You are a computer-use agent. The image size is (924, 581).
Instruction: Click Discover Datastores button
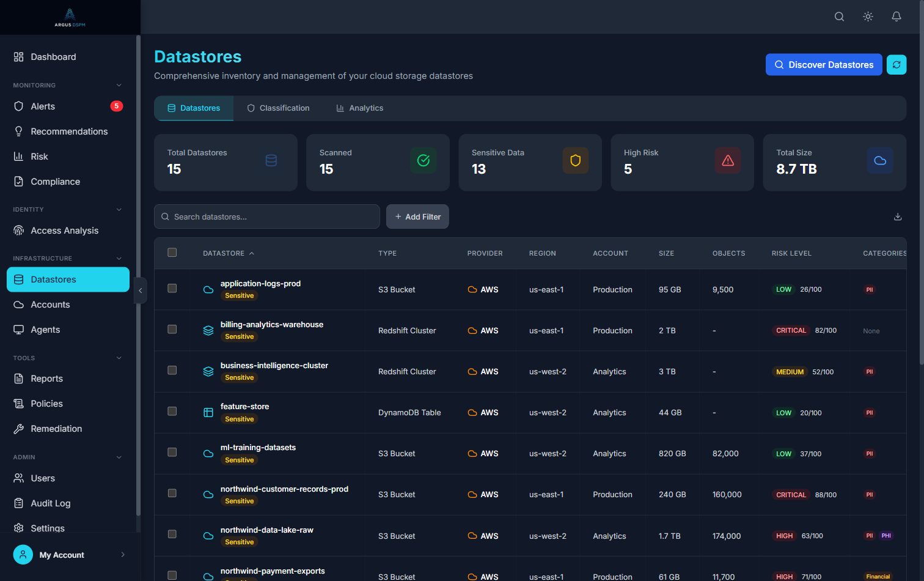824,64
